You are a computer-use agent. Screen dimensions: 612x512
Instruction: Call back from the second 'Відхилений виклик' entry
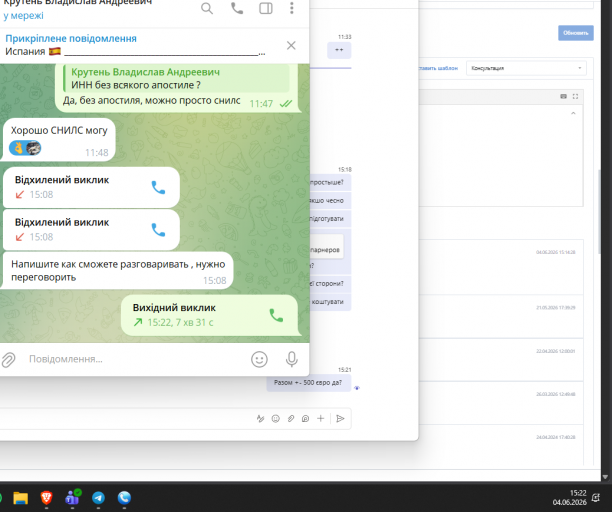[158, 230]
